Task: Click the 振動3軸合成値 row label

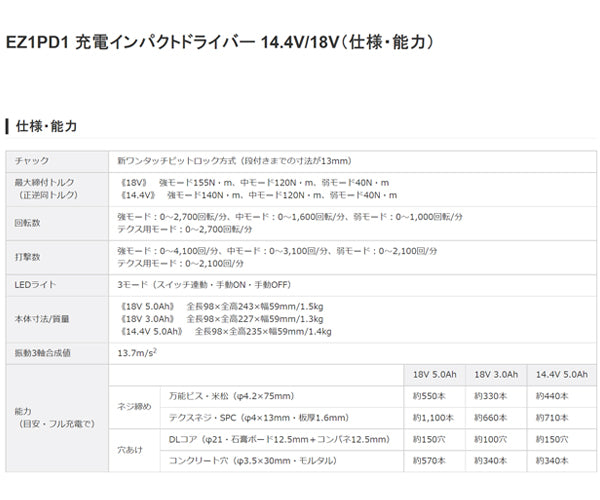Action: tap(42, 353)
